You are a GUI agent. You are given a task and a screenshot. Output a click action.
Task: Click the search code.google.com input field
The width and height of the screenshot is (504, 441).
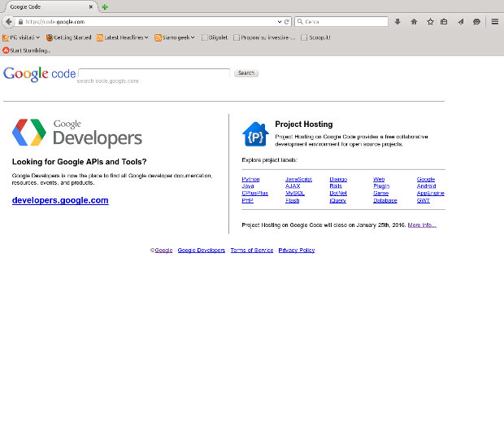(154, 73)
